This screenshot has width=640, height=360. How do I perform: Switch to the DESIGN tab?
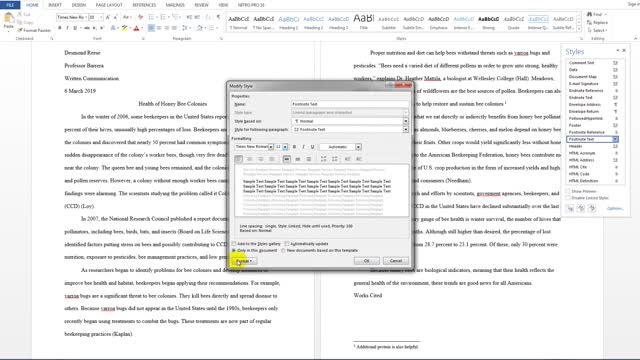coord(79,5)
